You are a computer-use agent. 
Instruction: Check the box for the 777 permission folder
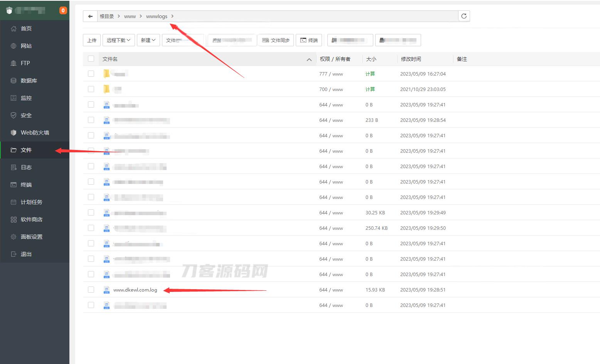[x=91, y=74]
